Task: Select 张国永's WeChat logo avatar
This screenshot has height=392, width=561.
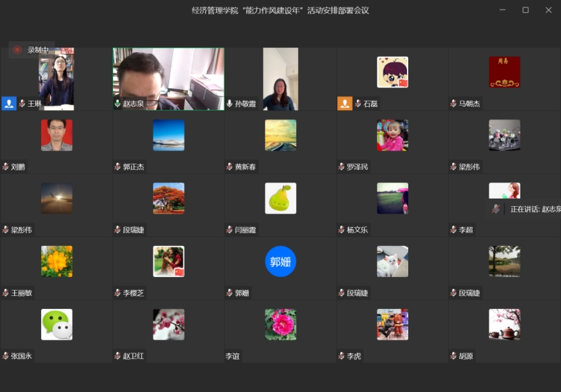Action: pyautogui.click(x=57, y=324)
